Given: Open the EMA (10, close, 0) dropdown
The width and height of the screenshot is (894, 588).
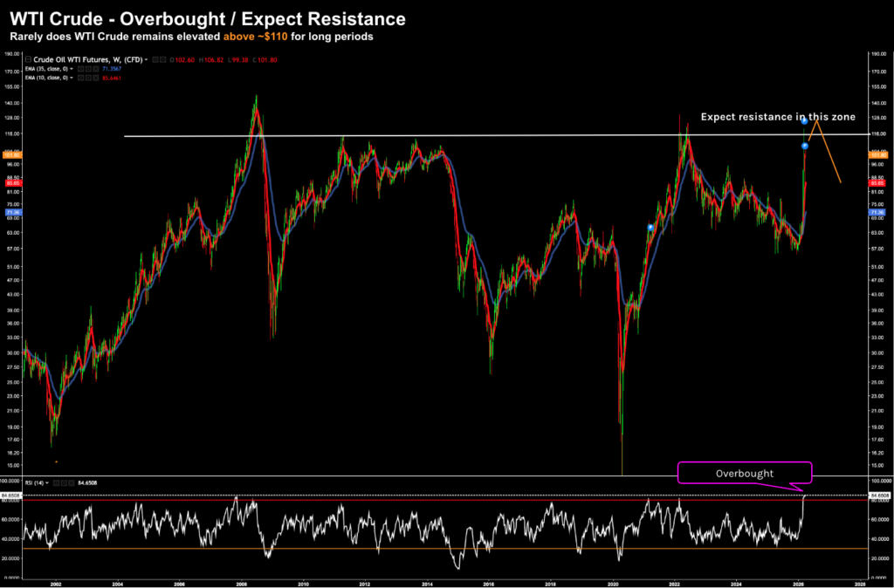Looking at the screenshot, I should click(72, 79).
